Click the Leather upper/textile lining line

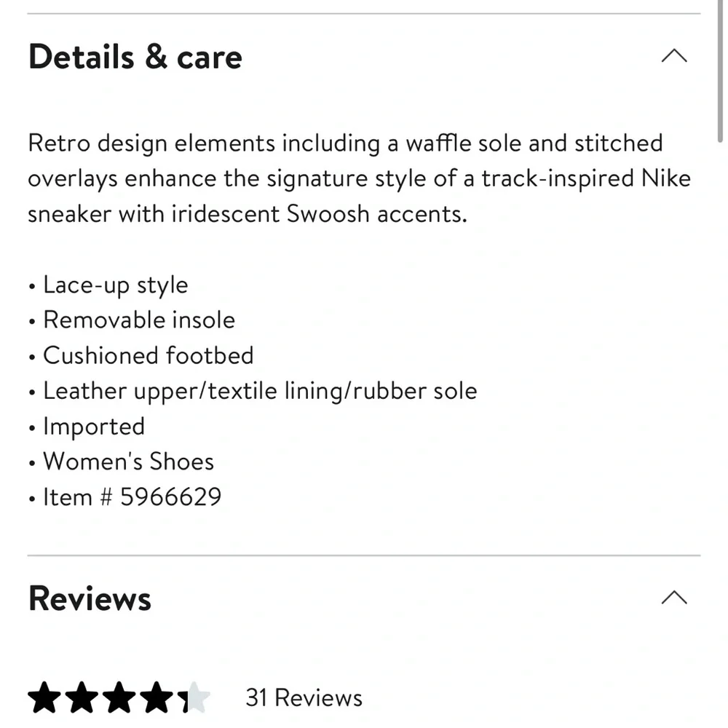coord(260,391)
